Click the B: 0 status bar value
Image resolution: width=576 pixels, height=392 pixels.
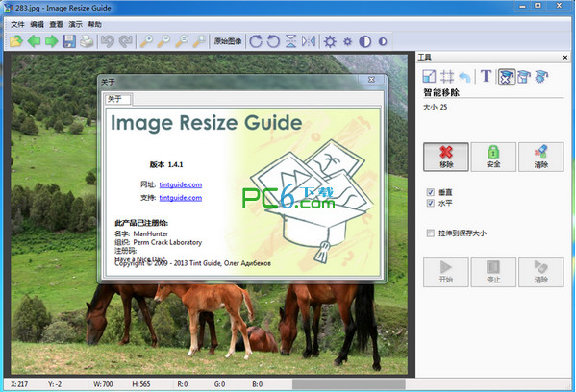[257, 384]
